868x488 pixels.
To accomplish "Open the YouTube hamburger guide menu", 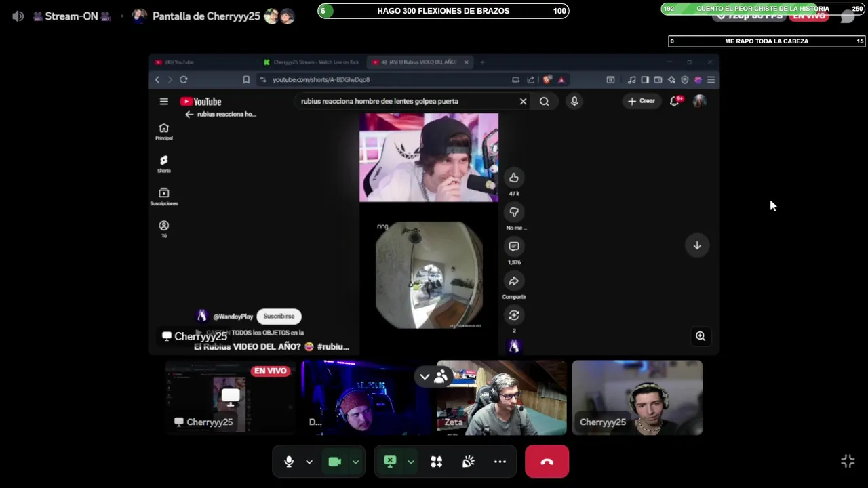I will tap(163, 101).
